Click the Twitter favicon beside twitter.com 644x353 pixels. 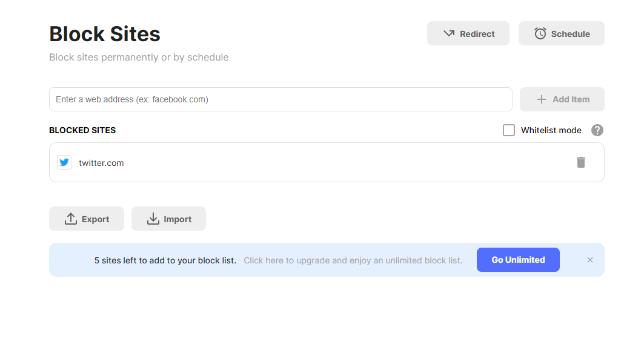click(x=64, y=162)
